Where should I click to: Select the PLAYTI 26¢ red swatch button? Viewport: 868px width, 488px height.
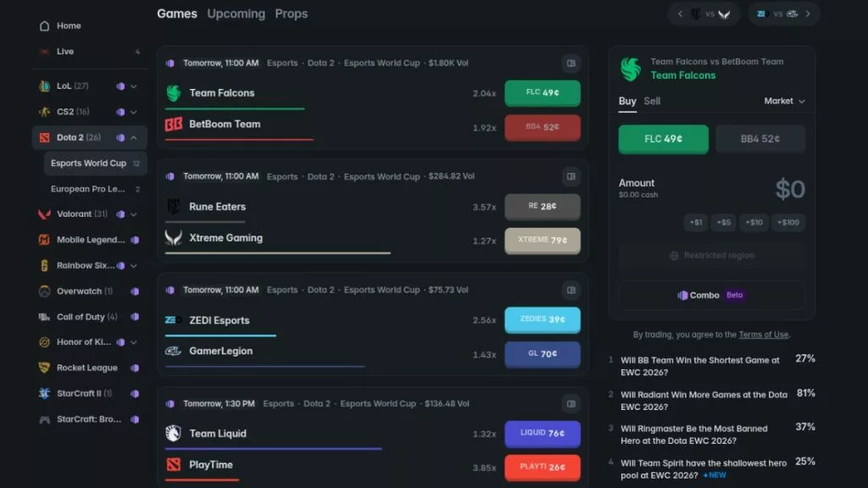click(542, 468)
